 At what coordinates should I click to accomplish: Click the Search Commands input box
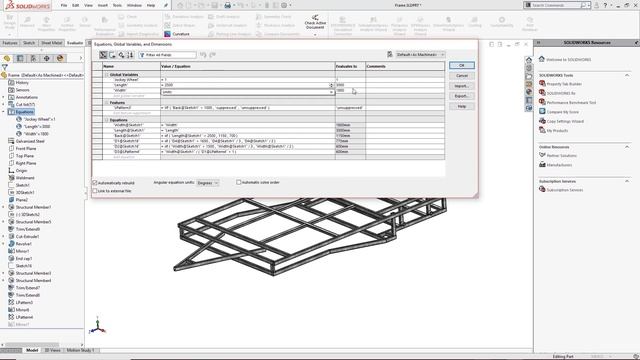click(555, 5)
